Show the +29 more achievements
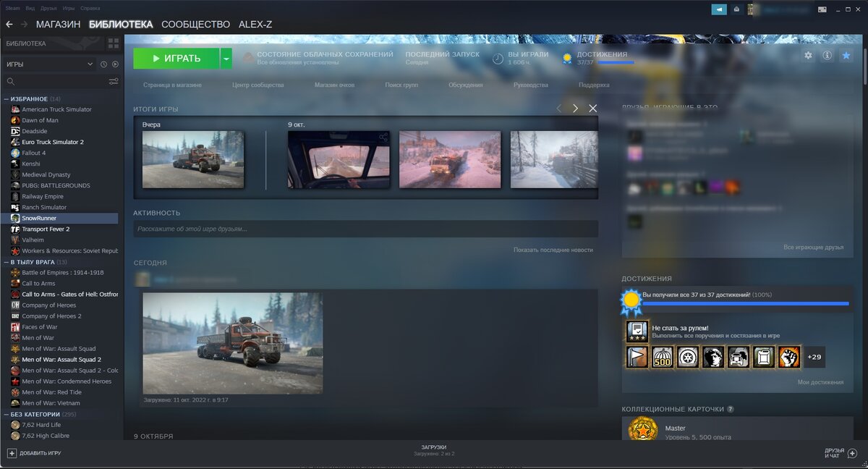868x469 pixels. 814,357
